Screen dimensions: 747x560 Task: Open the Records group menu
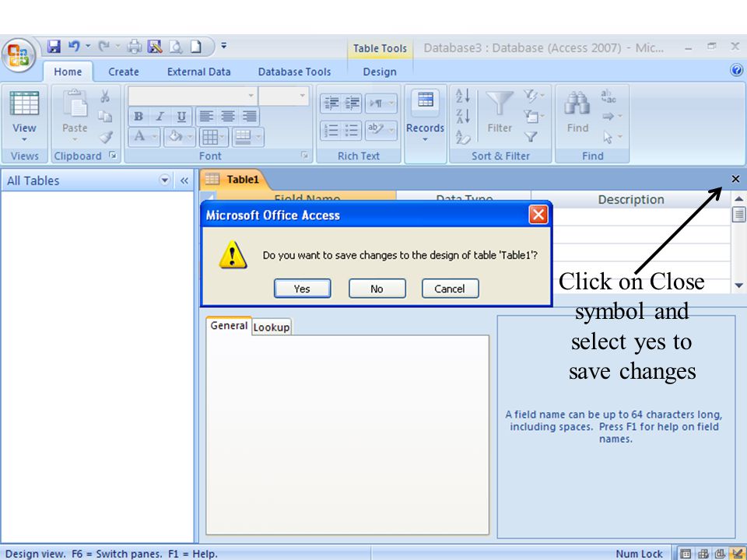[x=425, y=117]
